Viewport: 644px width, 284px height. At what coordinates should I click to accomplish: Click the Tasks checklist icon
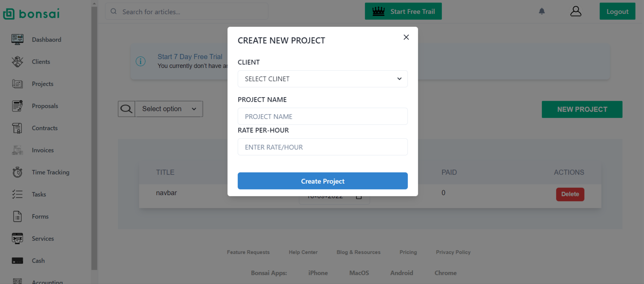17,194
